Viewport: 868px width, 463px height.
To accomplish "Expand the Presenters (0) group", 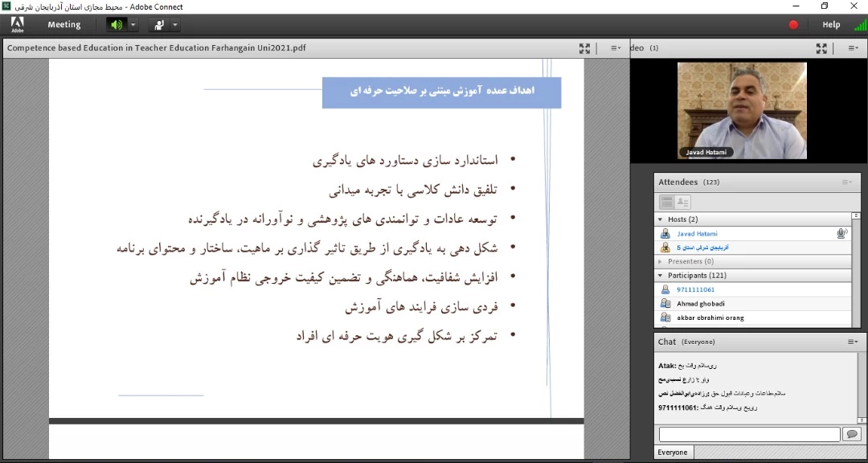I will coord(661,261).
